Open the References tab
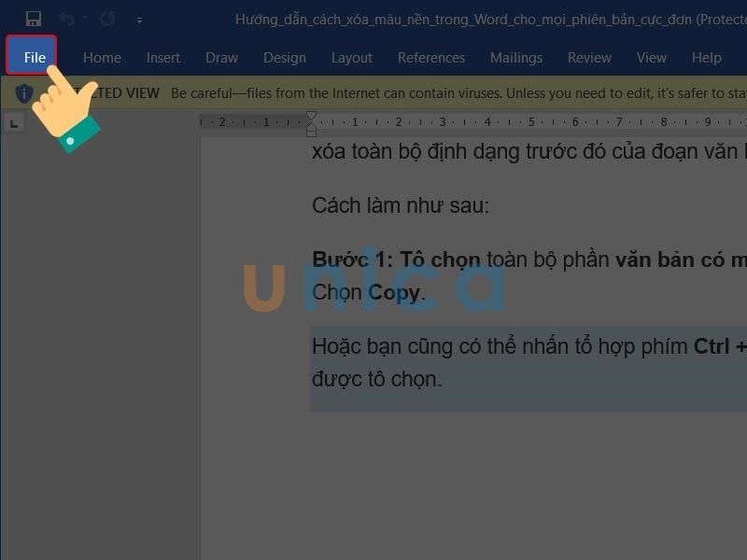 431,58
